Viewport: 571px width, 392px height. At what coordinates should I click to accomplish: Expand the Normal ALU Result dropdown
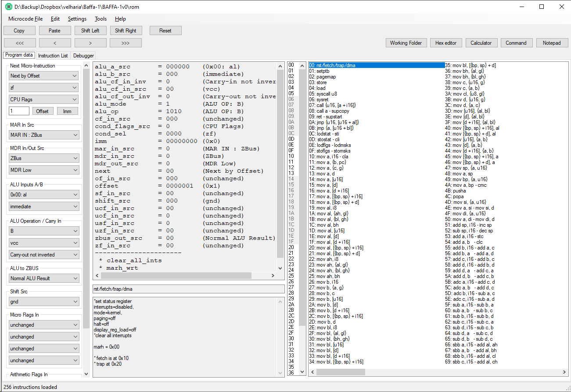(44, 278)
